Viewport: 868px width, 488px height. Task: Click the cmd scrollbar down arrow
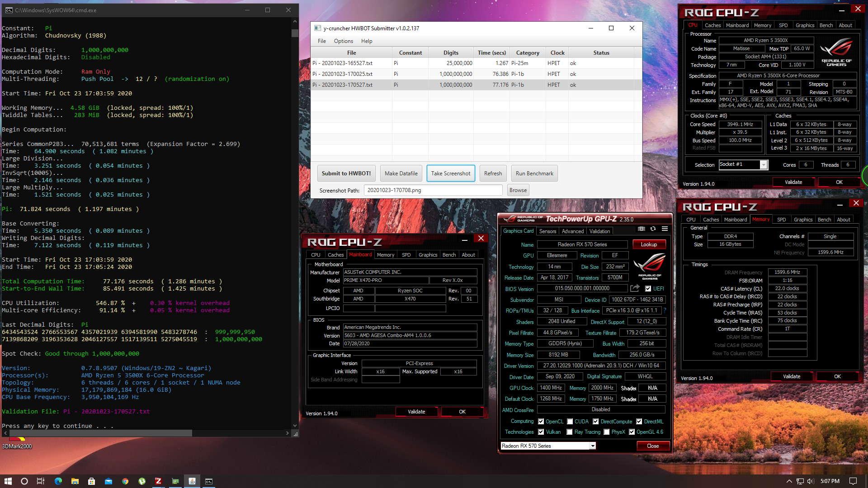[295, 425]
